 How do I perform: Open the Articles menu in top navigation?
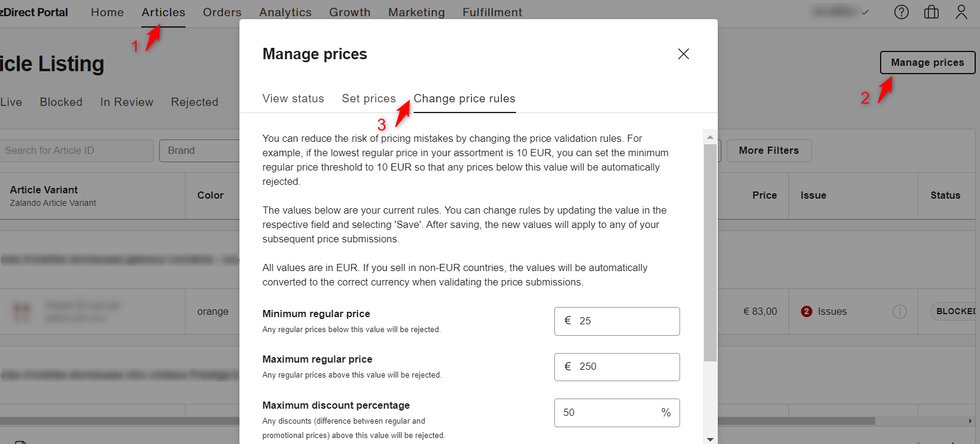[163, 13]
